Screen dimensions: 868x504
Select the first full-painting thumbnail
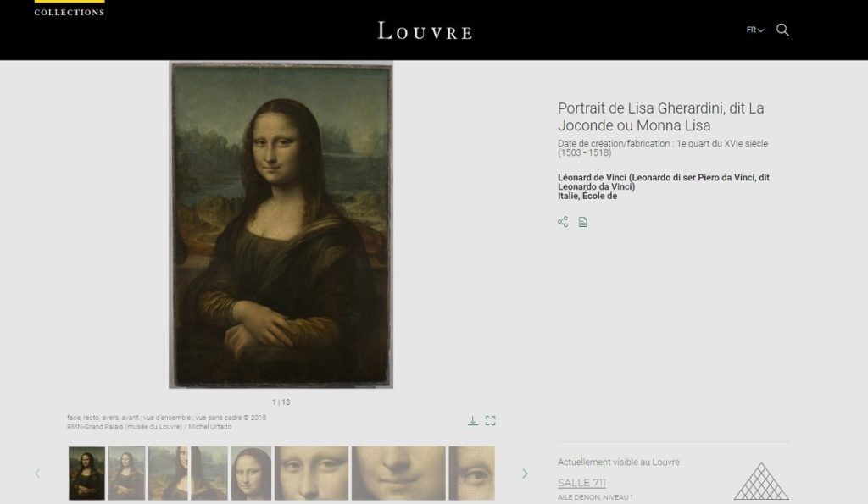point(87,474)
